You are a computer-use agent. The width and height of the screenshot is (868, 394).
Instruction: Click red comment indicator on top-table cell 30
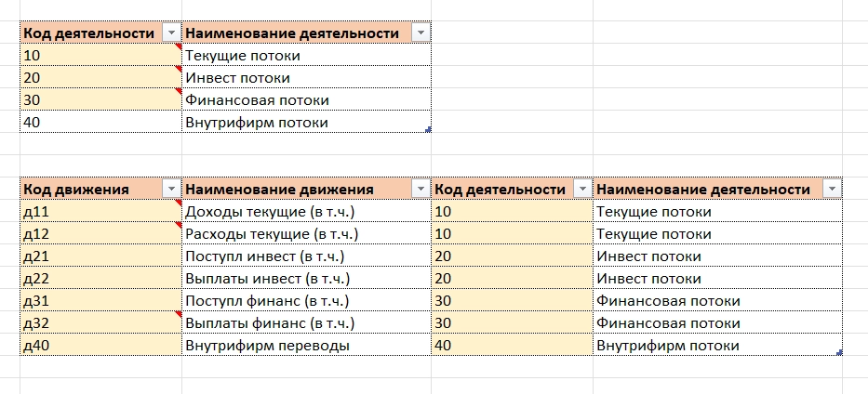pyautogui.click(x=179, y=91)
